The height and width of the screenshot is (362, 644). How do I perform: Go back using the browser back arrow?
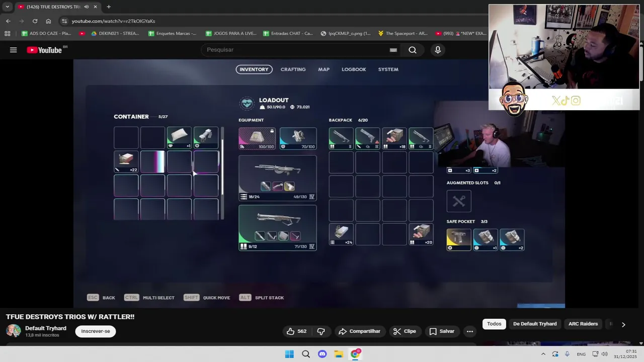coord(8,21)
